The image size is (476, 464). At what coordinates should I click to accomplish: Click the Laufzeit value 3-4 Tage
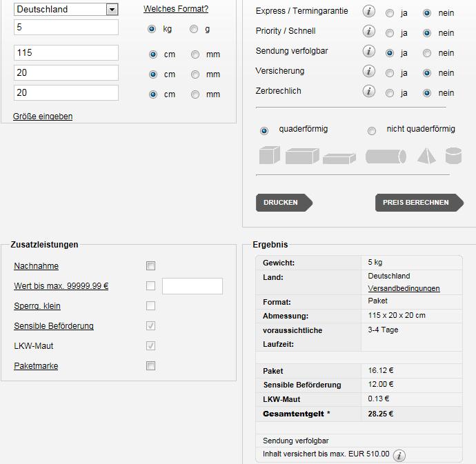click(383, 330)
